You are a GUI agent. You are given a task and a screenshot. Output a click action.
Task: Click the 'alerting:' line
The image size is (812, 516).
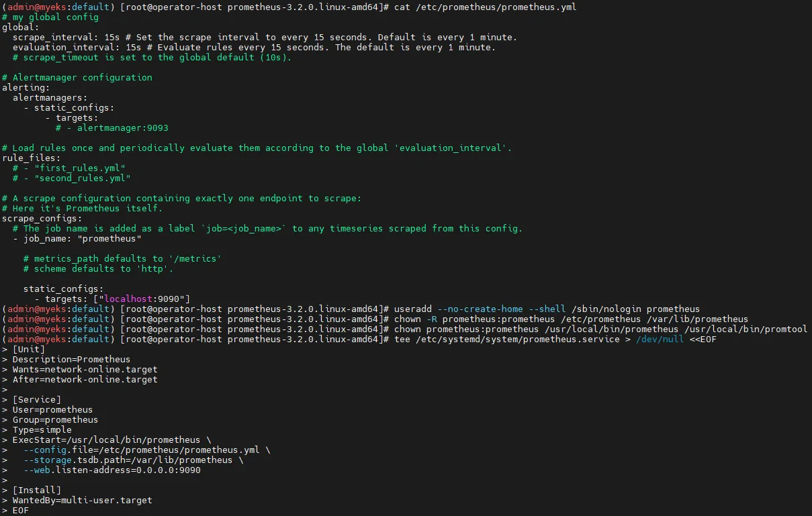26,87
